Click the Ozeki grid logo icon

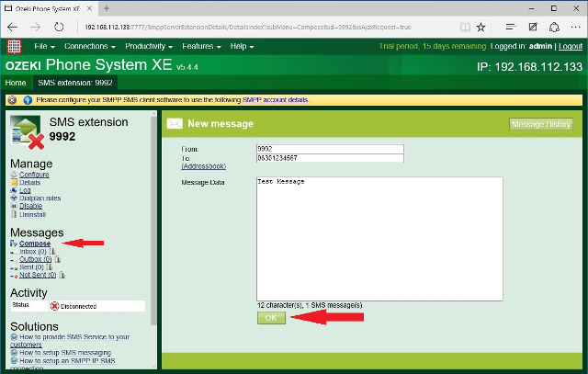tap(15, 47)
